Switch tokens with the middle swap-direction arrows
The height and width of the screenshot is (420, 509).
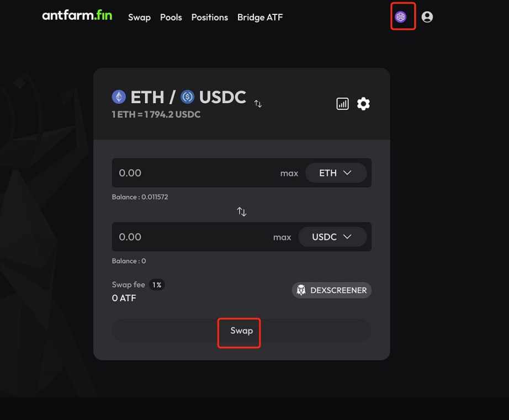pyautogui.click(x=241, y=211)
